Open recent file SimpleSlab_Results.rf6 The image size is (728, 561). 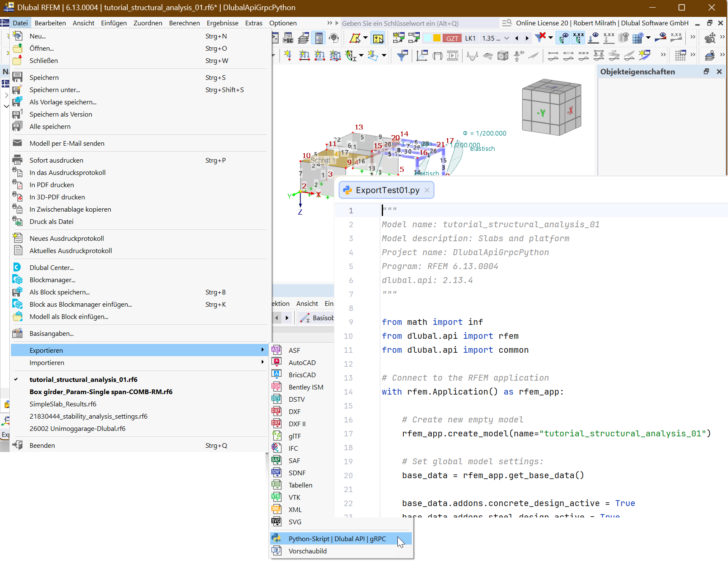(63, 404)
